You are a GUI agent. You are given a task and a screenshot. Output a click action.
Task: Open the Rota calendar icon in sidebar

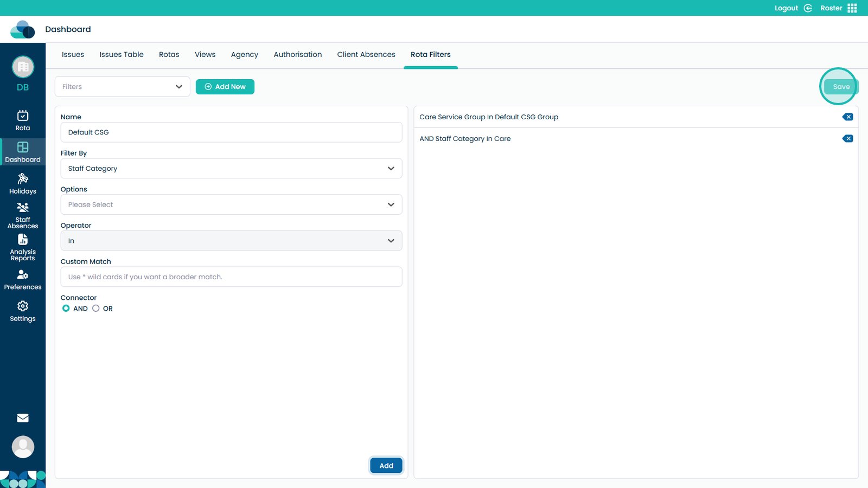click(23, 116)
